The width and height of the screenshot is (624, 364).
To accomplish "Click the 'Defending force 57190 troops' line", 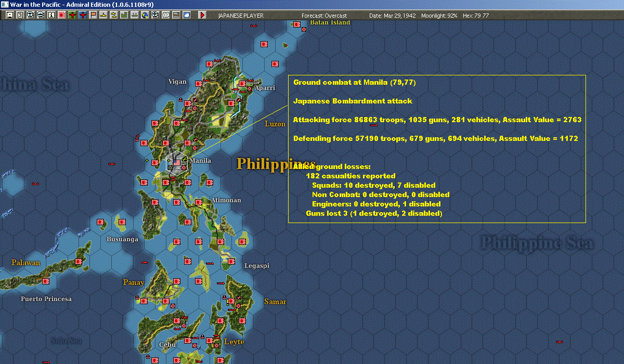I will click(436, 138).
